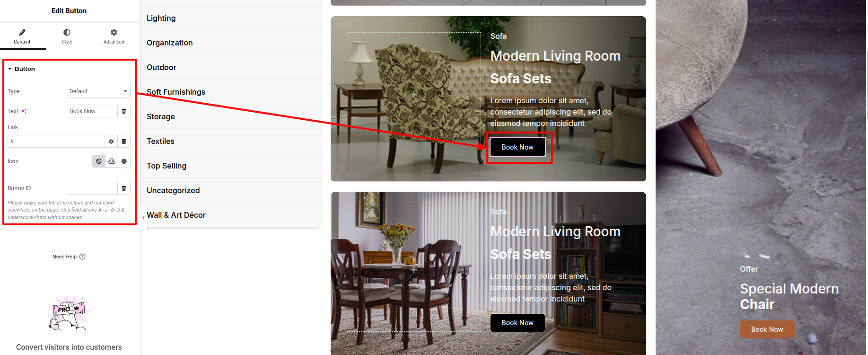Image resolution: width=868 pixels, height=355 pixels.
Task: Collapse the editor panel with arrow handle
Action: 144,218
